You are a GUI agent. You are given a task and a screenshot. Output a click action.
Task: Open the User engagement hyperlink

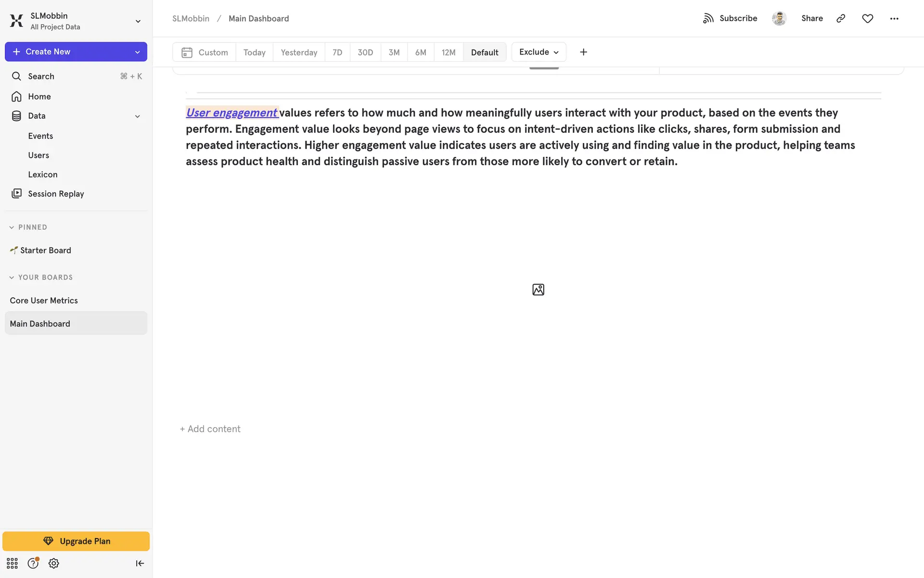[x=231, y=113]
